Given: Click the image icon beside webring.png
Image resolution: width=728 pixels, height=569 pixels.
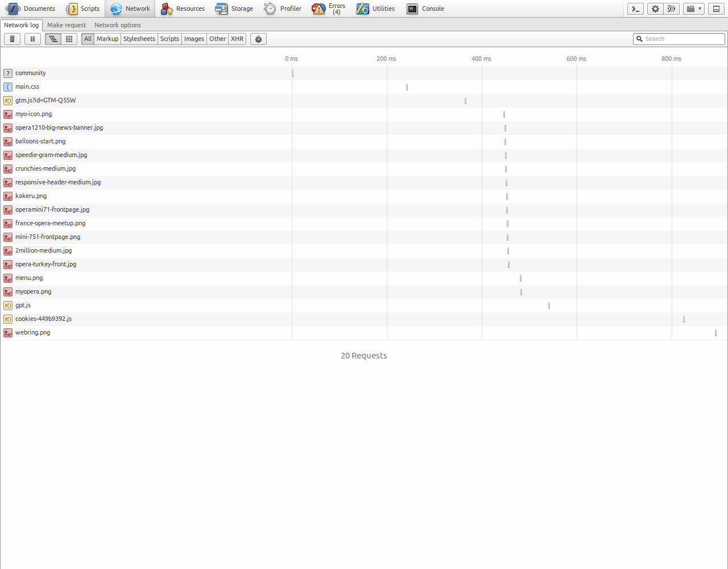Looking at the screenshot, I should [8, 333].
